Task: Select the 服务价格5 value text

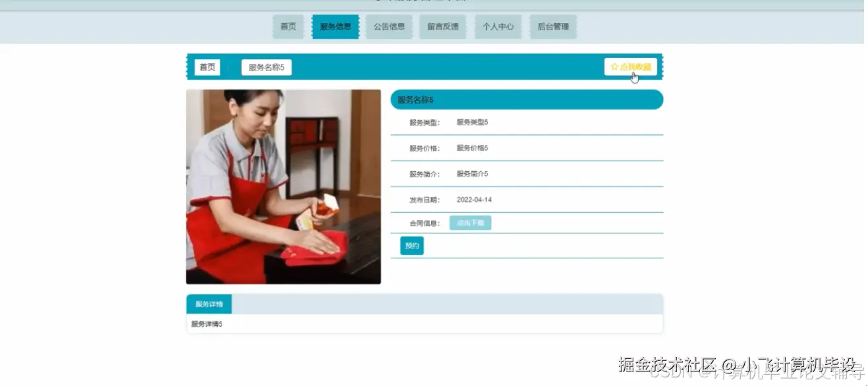Action: coord(473,148)
